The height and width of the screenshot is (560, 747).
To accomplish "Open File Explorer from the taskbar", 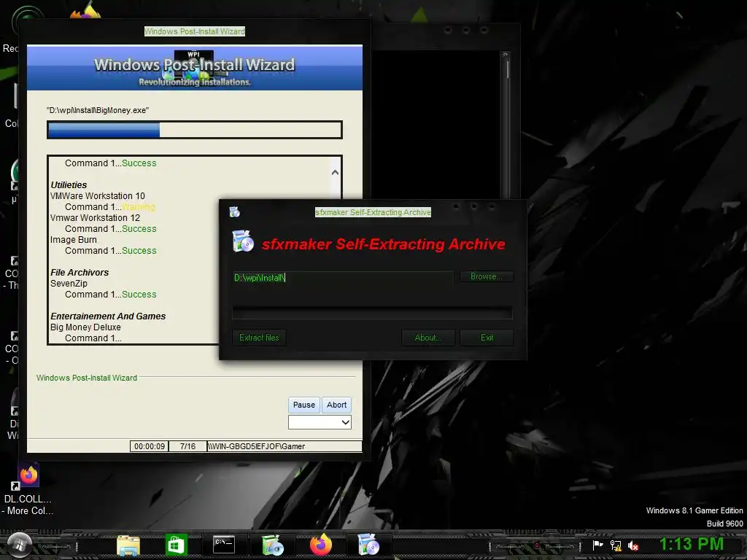I will click(128, 545).
